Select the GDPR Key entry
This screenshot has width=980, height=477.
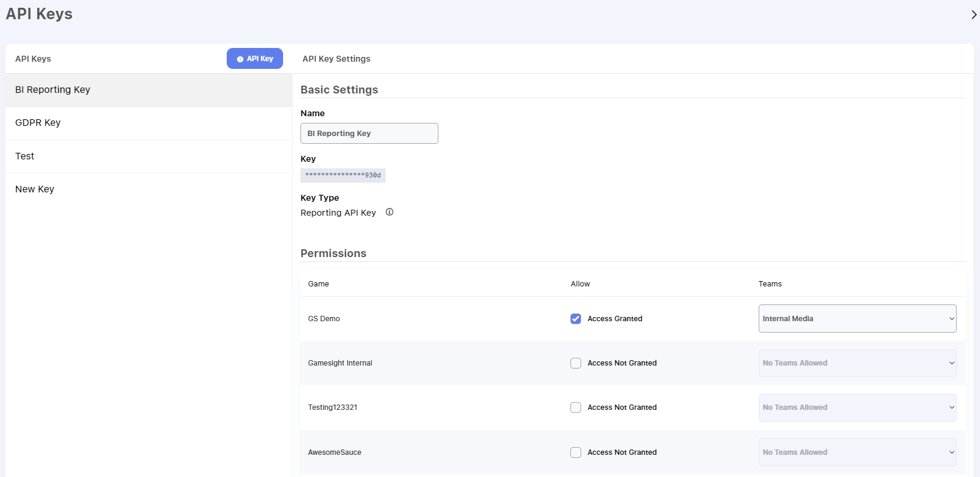[x=38, y=123]
